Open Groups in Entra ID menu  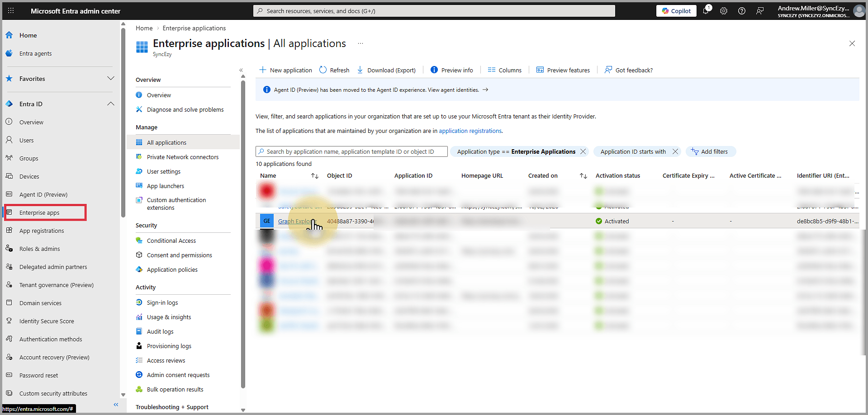[x=28, y=158]
